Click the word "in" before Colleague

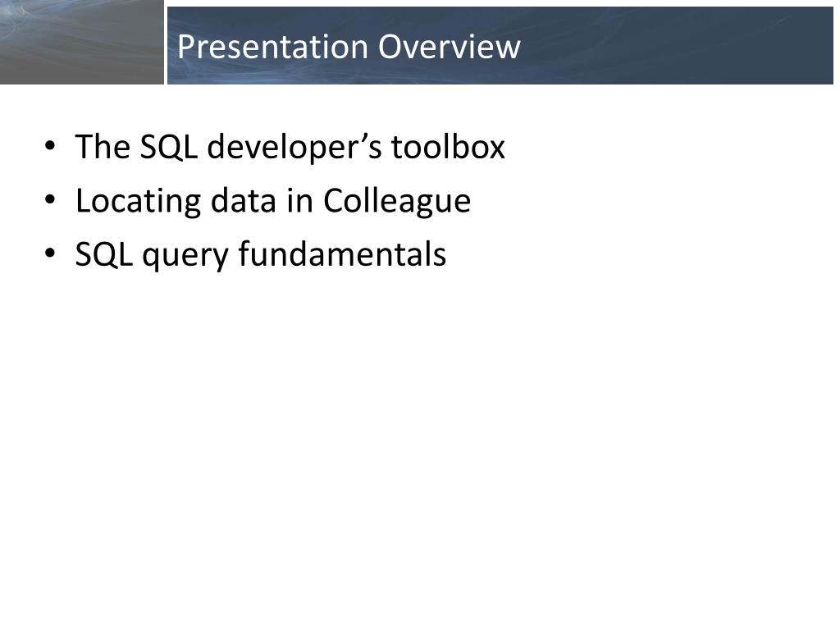[x=300, y=200]
